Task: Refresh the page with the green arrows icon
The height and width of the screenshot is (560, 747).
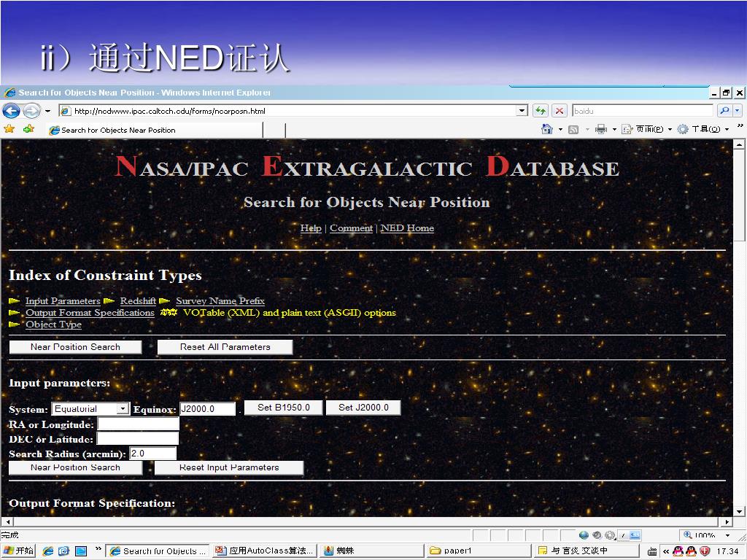Action: [x=541, y=111]
